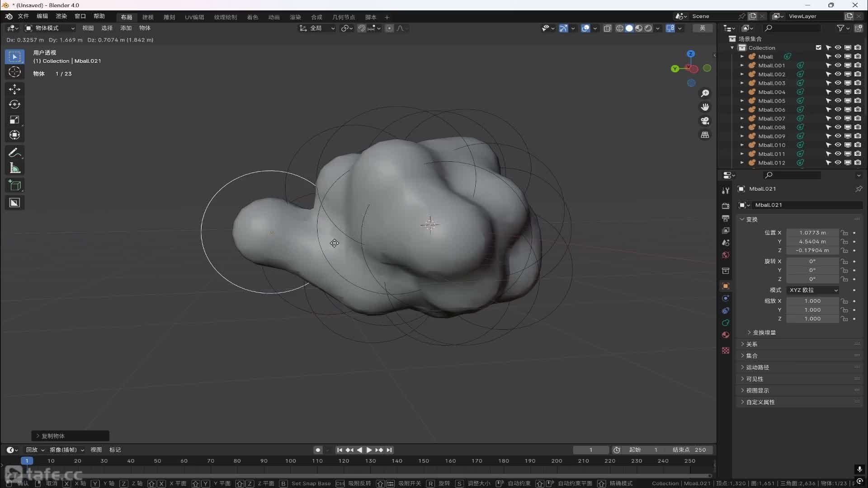The width and height of the screenshot is (868, 488).
Task: Activate the Measure tool
Action: [14, 169]
